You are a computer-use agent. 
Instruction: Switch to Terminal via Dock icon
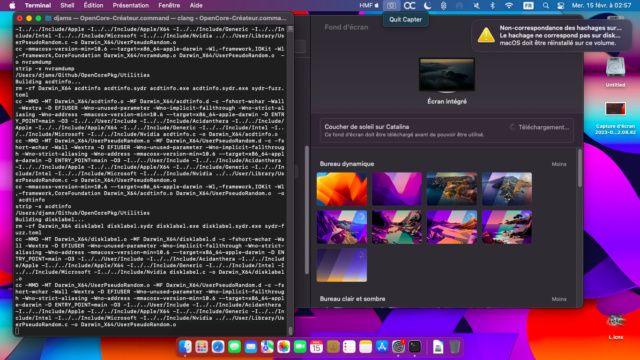(x=415, y=347)
